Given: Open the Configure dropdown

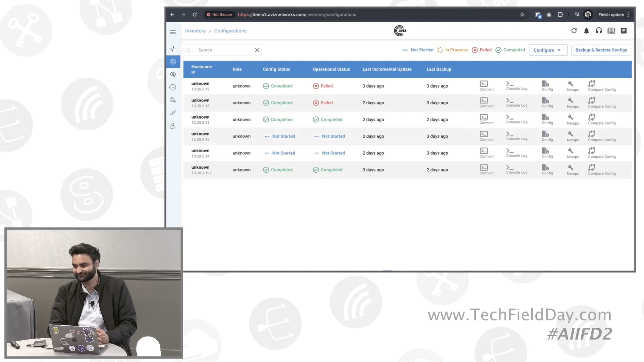Looking at the screenshot, I should [547, 50].
